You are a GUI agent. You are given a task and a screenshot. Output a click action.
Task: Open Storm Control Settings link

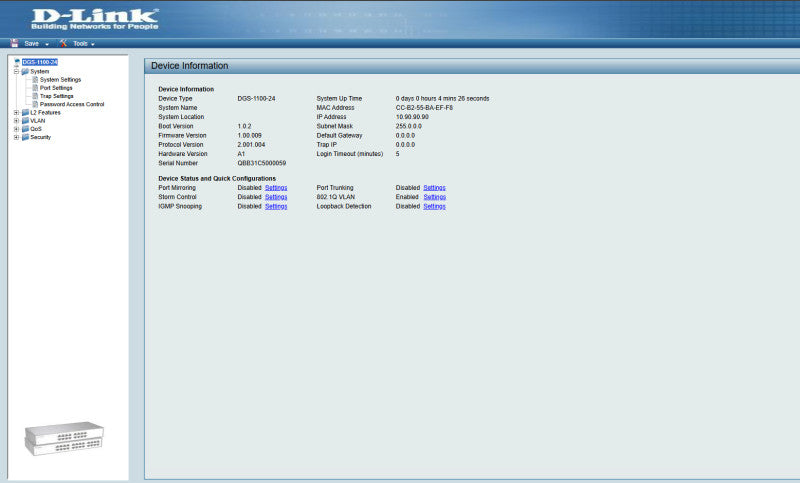pyautogui.click(x=276, y=197)
